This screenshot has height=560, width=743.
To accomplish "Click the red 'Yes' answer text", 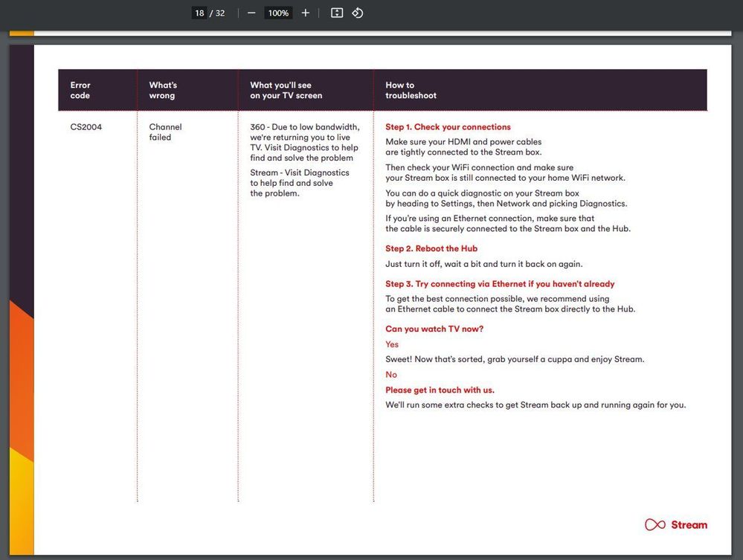I will click(392, 344).
